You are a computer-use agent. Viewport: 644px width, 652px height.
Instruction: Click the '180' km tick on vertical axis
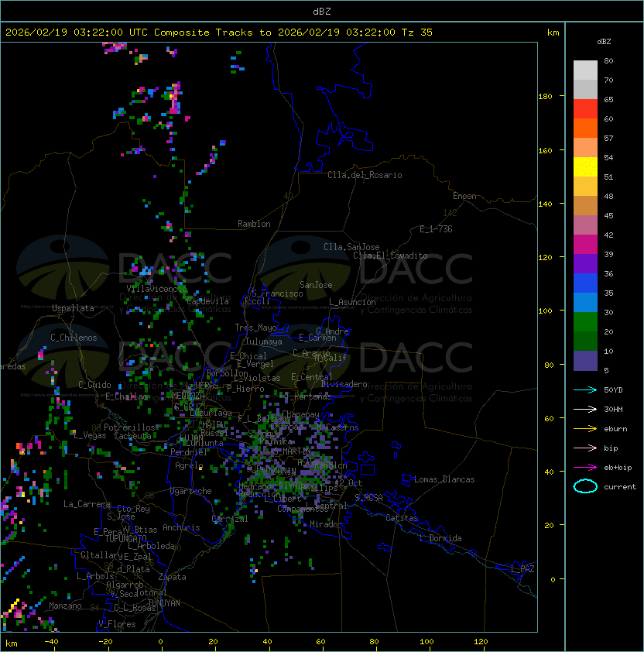pyautogui.click(x=545, y=97)
